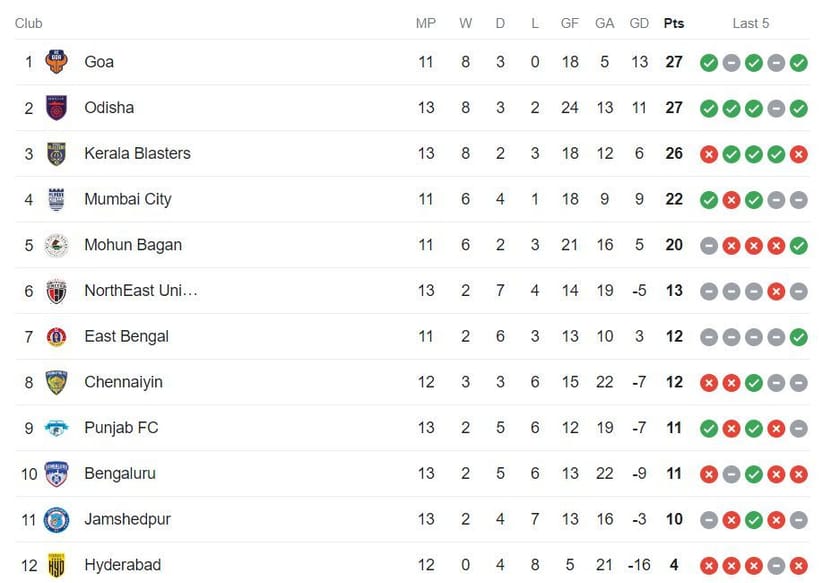Open the Odisha team name link
Screen dimensions: 840x583
tap(109, 108)
